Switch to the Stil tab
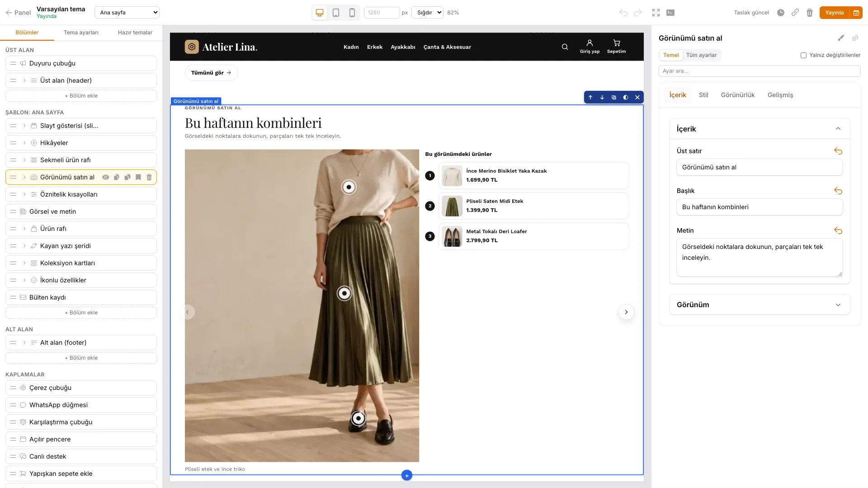This screenshot has height=488, width=868. pos(703,95)
